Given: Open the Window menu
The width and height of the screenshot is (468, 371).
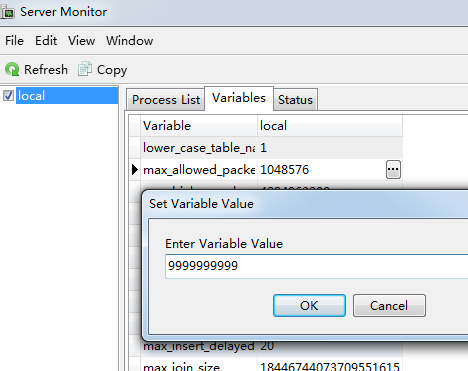Looking at the screenshot, I should tap(130, 41).
